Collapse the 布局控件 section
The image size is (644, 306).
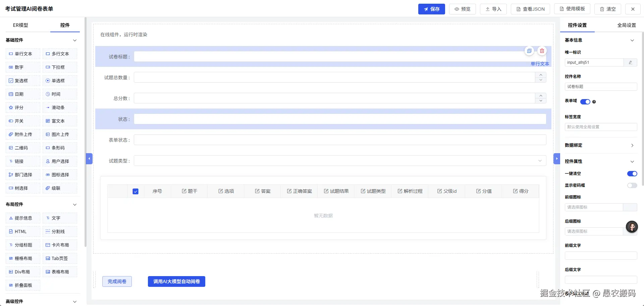[x=75, y=205]
